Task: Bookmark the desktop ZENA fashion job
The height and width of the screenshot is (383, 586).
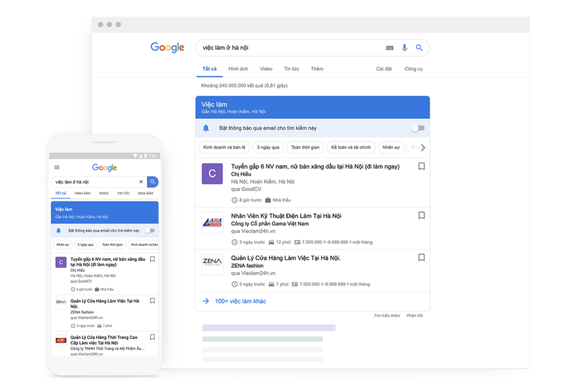Action: [x=421, y=257]
